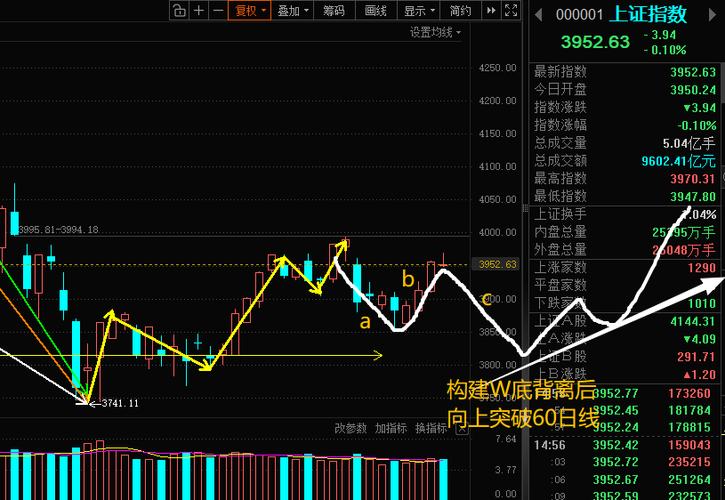Click the 上证换手 row label
725x500 pixels.
click(560, 214)
